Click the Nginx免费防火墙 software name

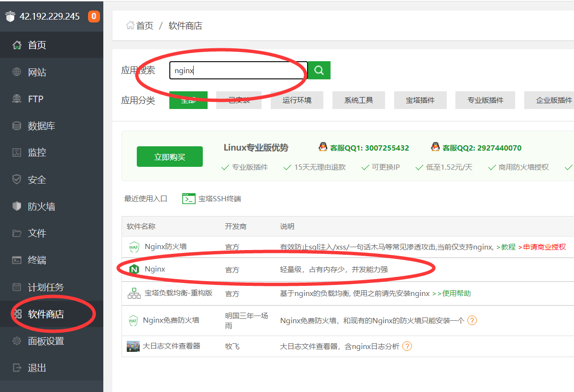(171, 320)
